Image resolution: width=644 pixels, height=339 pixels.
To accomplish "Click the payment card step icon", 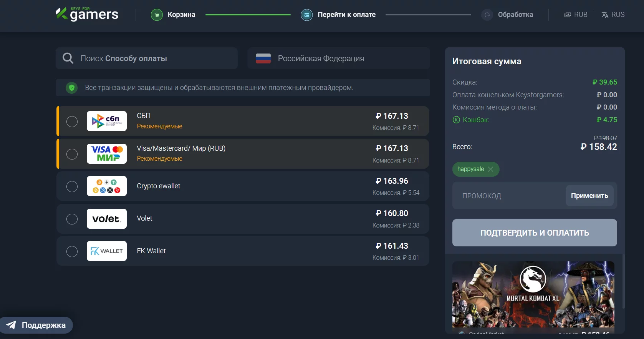I will 306,15.
